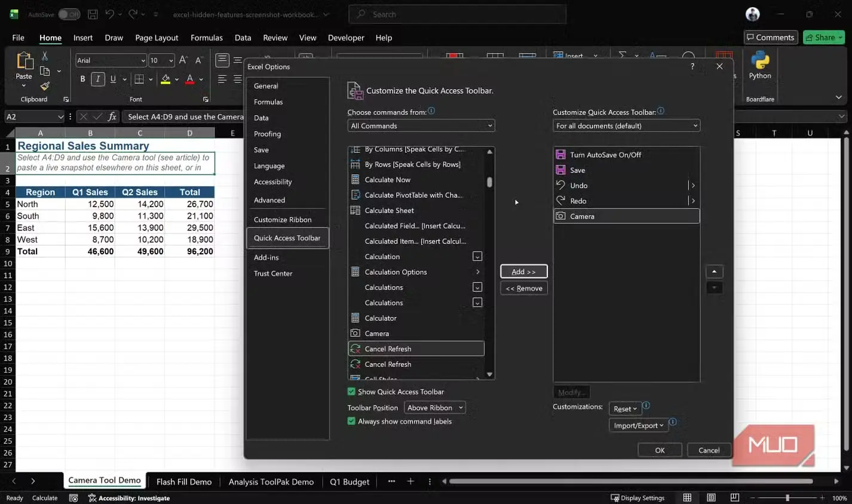The width and height of the screenshot is (852, 504).
Task: Select the Format Painter brush icon
Action: tap(45, 86)
